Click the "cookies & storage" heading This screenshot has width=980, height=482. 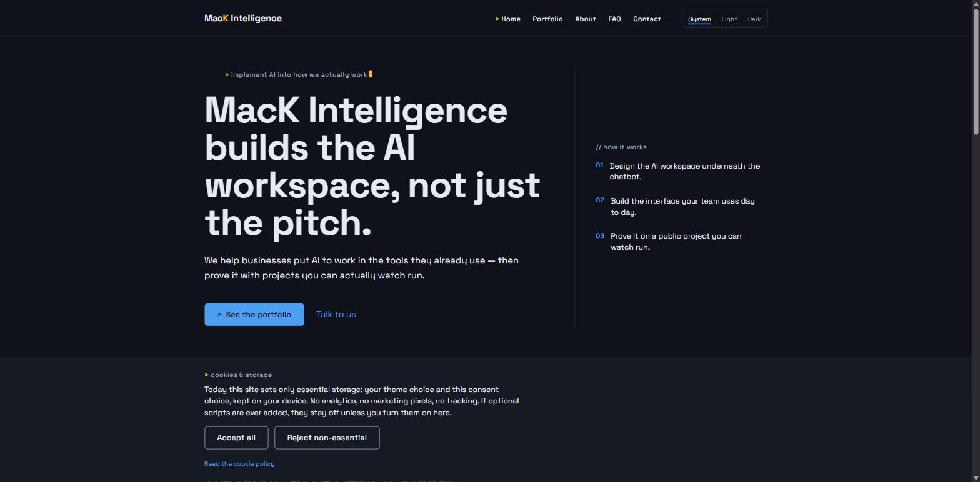238,375
